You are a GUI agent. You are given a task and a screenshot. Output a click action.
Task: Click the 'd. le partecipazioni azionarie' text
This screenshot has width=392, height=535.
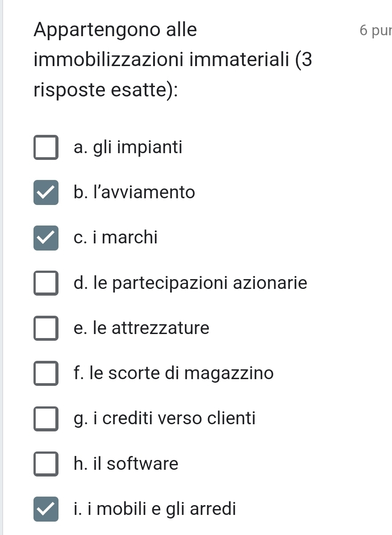tap(190, 283)
